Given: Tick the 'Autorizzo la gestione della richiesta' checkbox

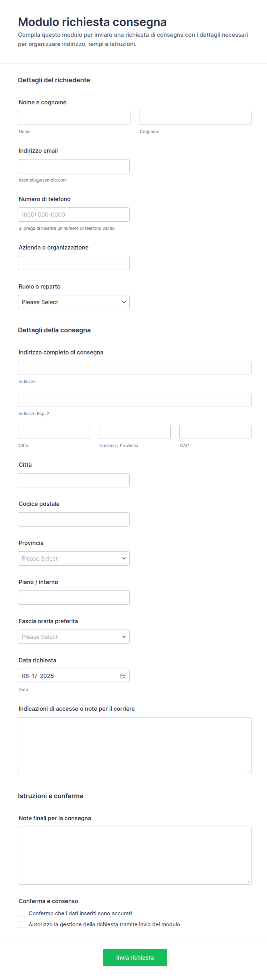Looking at the screenshot, I should tap(22, 924).
